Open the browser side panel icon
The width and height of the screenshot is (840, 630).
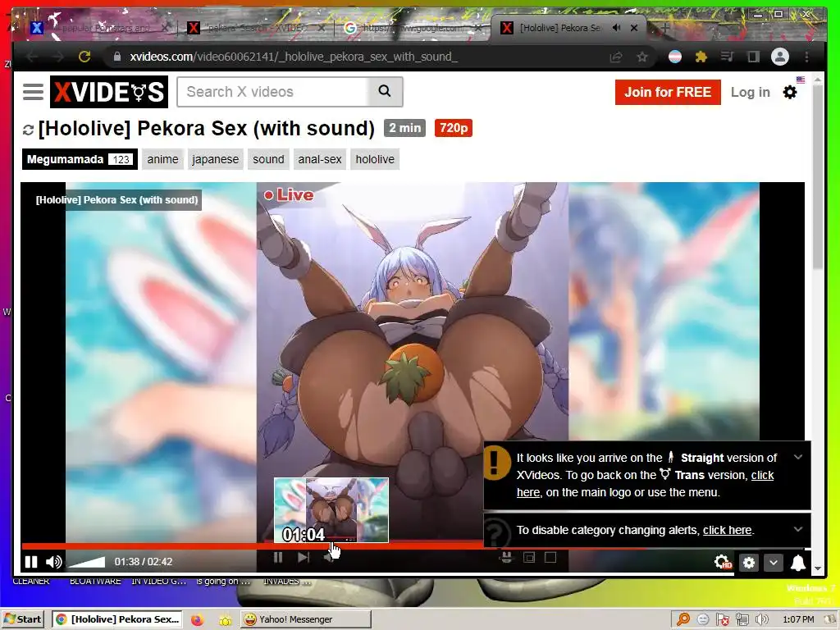click(x=753, y=57)
